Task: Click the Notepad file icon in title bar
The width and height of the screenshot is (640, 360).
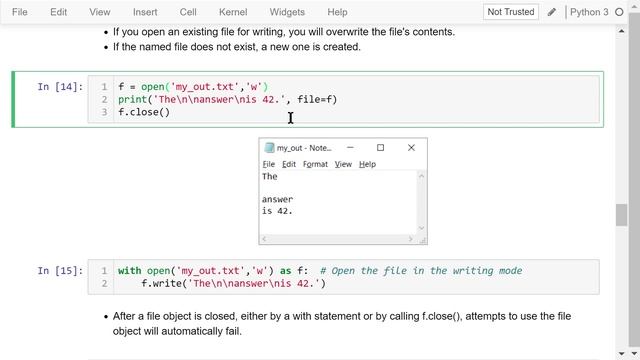Action: point(269,148)
